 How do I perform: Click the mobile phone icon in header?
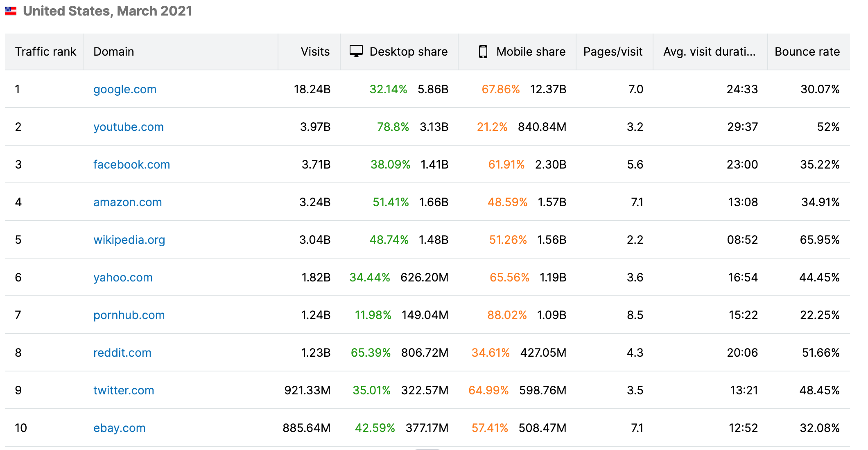coord(483,52)
